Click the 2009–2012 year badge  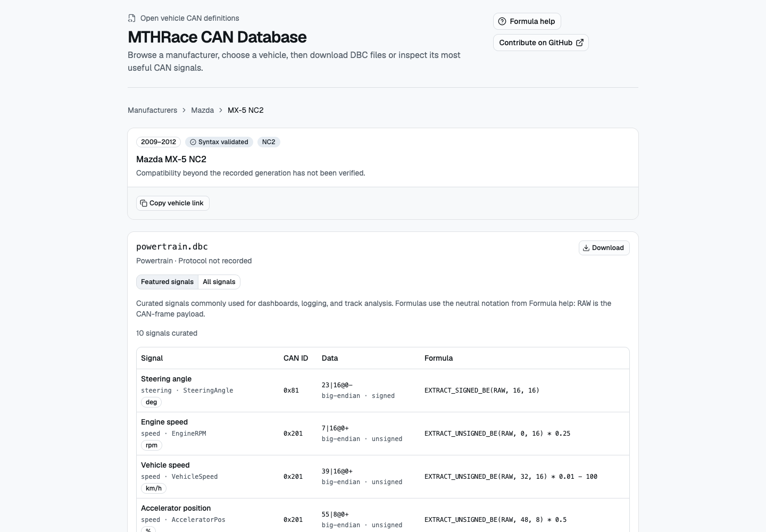click(x=159, y=142)
